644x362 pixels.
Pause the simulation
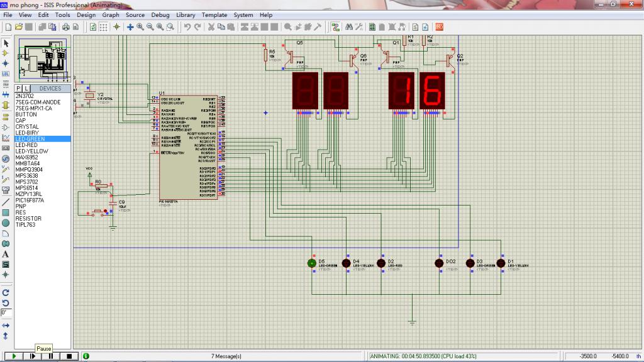coord(50,356)
